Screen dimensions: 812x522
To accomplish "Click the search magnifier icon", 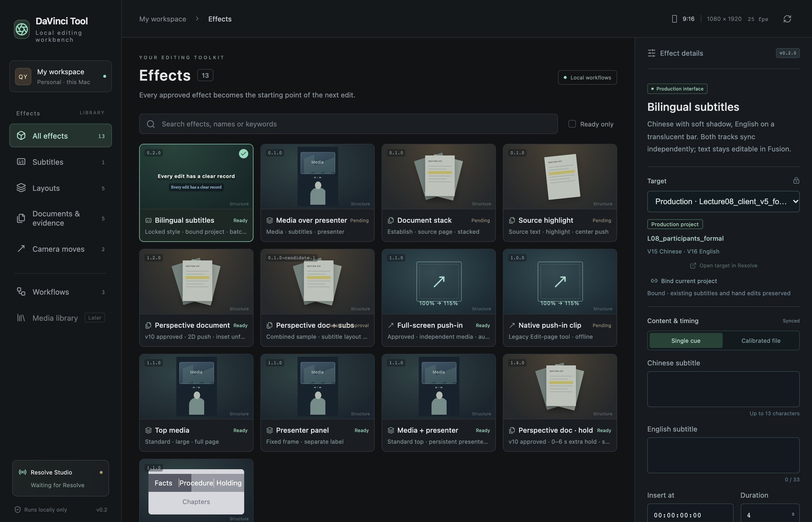I will [151, 124].
